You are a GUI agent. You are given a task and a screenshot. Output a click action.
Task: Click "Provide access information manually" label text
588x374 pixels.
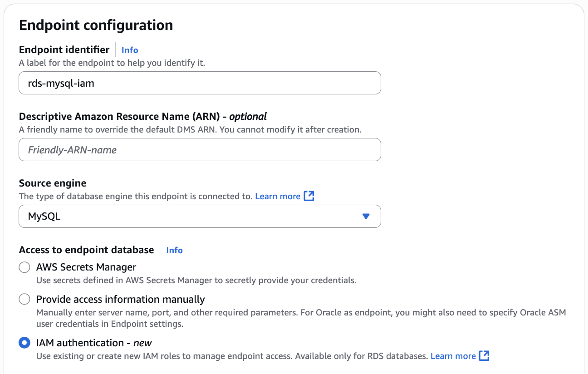pos(121,300)
